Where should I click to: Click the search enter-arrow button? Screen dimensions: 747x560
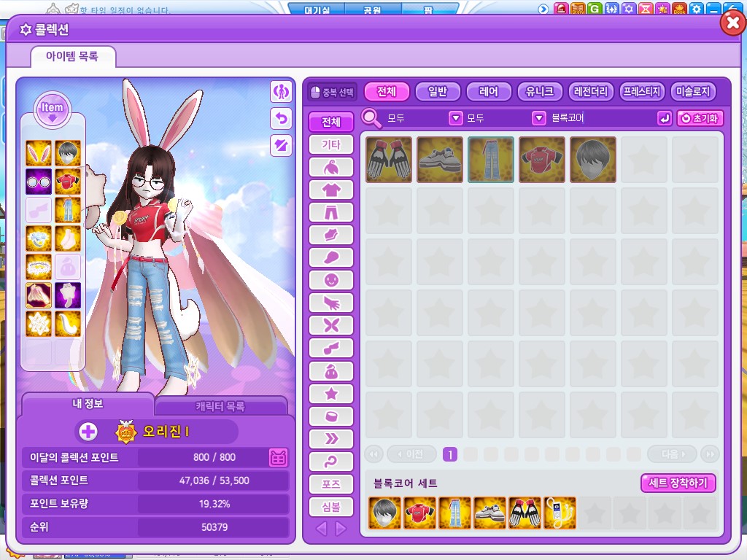[x=664, y=118]
